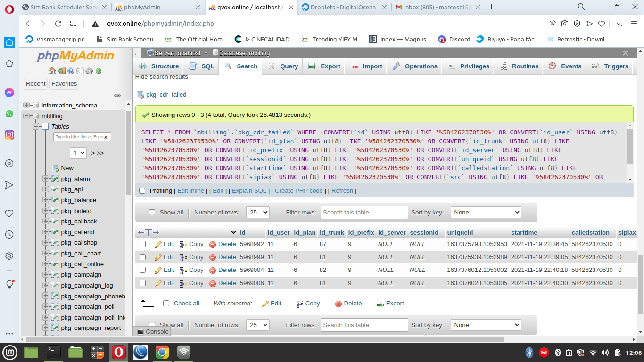Screen dimensions: 644x362
Task: Click Favorites button in navigation
Action: (x=64, y=84)
